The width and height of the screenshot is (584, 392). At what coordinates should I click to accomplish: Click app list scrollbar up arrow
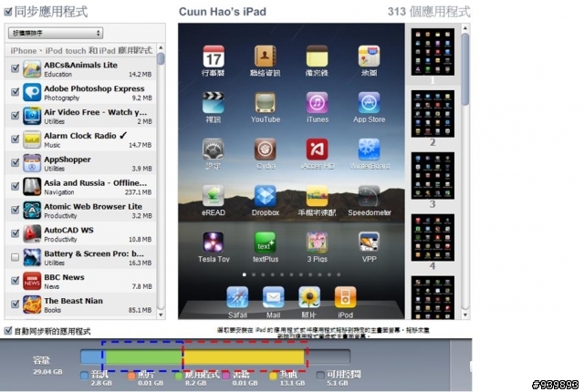coord(161,48)
